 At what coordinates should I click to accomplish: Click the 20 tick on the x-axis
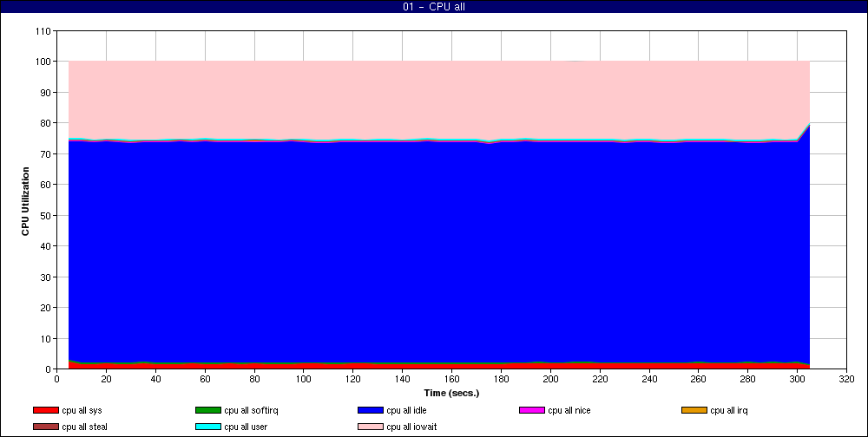pyautogui.click(x=106, y=379)
